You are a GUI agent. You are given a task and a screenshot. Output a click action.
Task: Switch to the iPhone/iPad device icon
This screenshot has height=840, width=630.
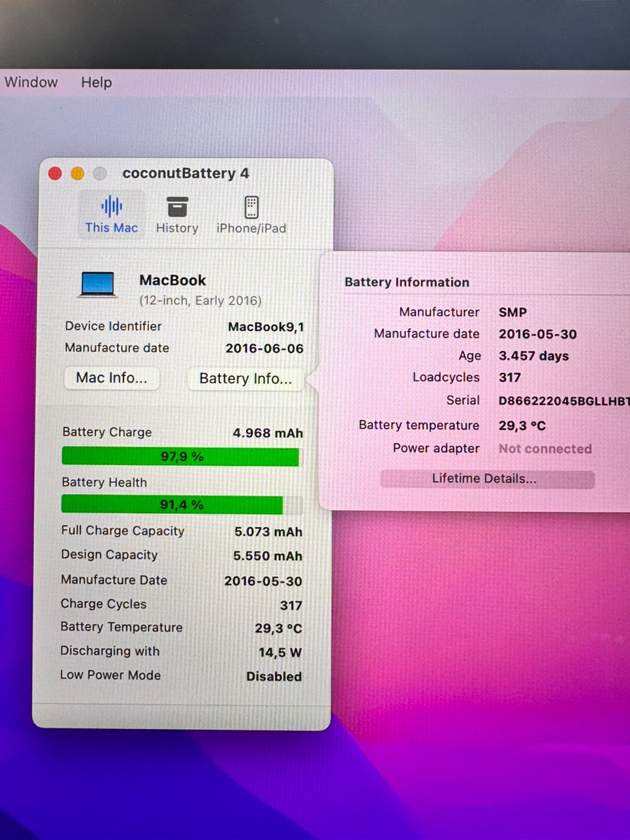click(251, 207)
